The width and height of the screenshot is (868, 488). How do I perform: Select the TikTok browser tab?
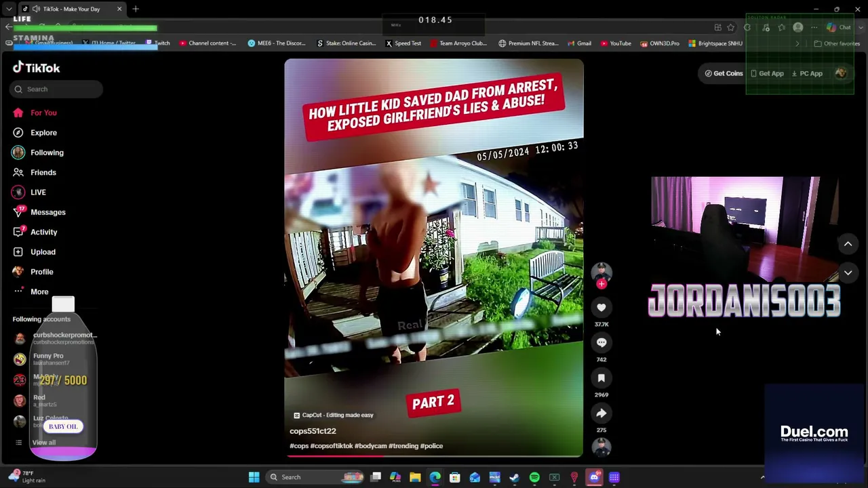(x=71, y=9)
